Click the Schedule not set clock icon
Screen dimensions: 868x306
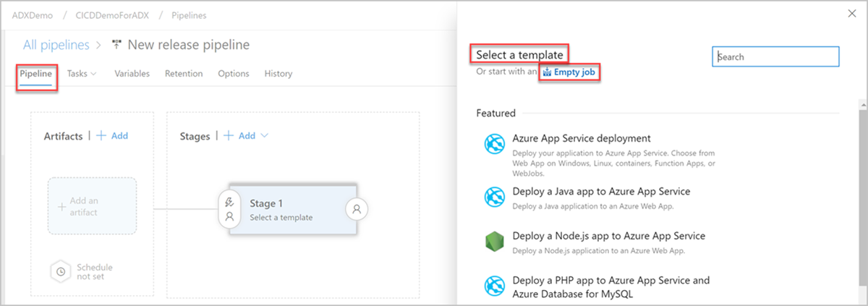[x=61, y=271]
